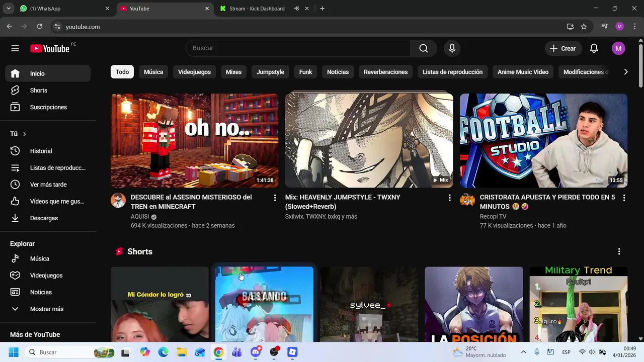Select the Noticias filter chip
The height and width of the screenshot is (362, 644).
click(x=338, y=72)
